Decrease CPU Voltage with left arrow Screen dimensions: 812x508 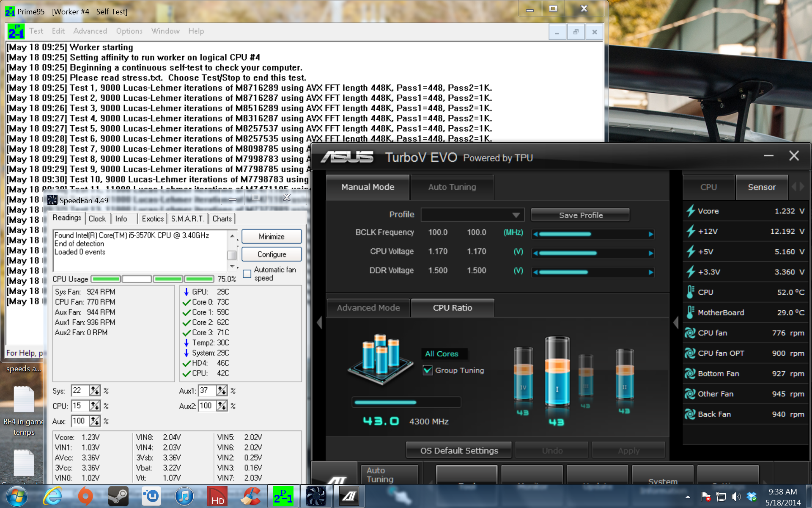point(536,253)
